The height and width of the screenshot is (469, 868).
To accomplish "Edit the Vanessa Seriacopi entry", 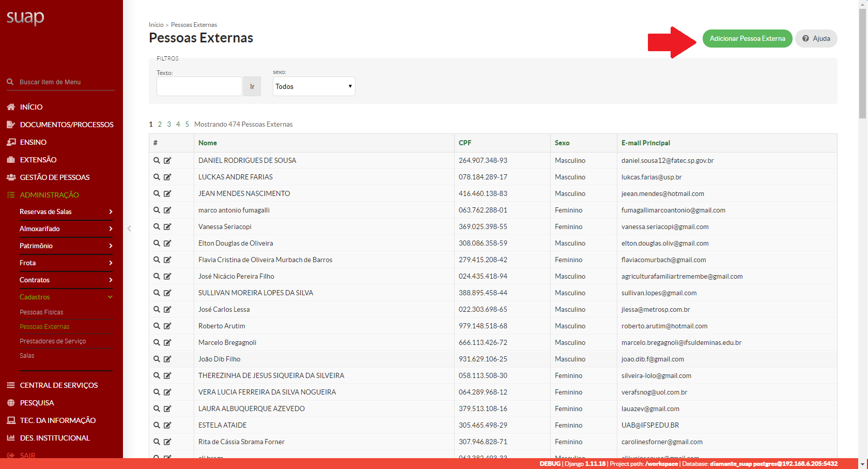I will 167,226.
